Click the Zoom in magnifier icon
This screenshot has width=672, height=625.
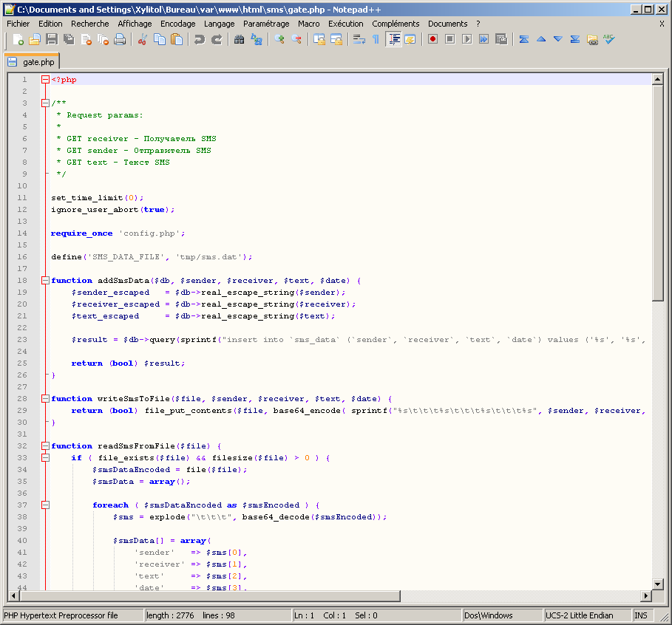pyautogui.click(x=279, y=39)
